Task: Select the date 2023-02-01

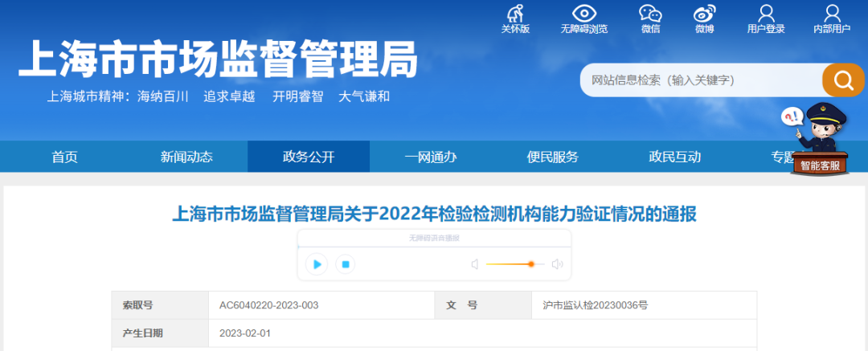Action: [244, 333]
